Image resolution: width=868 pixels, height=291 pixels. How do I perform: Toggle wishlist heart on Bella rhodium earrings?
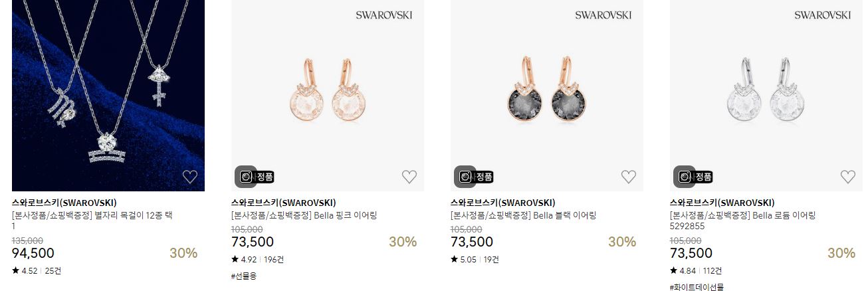(x=848, y=177)
